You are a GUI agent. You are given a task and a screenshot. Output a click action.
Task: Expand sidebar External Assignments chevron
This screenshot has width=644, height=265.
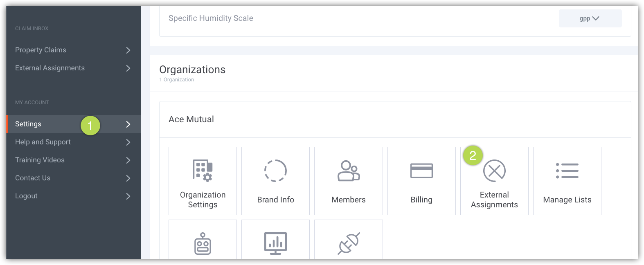pos(128,68)
